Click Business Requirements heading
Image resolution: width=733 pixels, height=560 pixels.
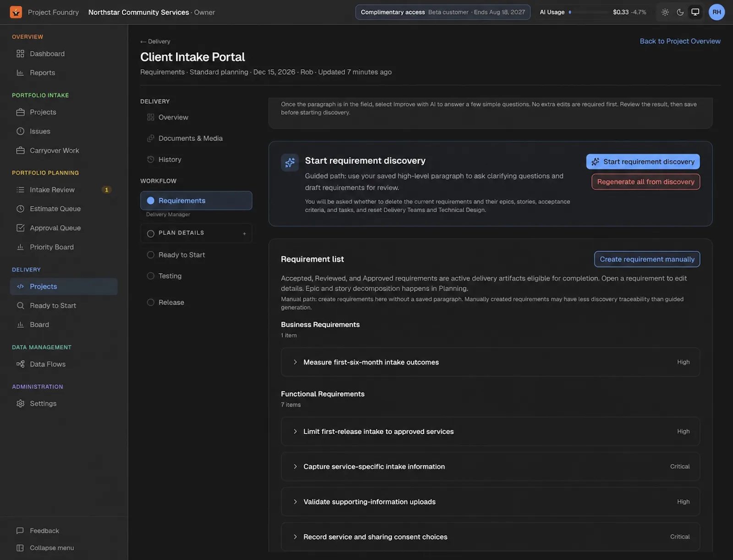point(320,324)
